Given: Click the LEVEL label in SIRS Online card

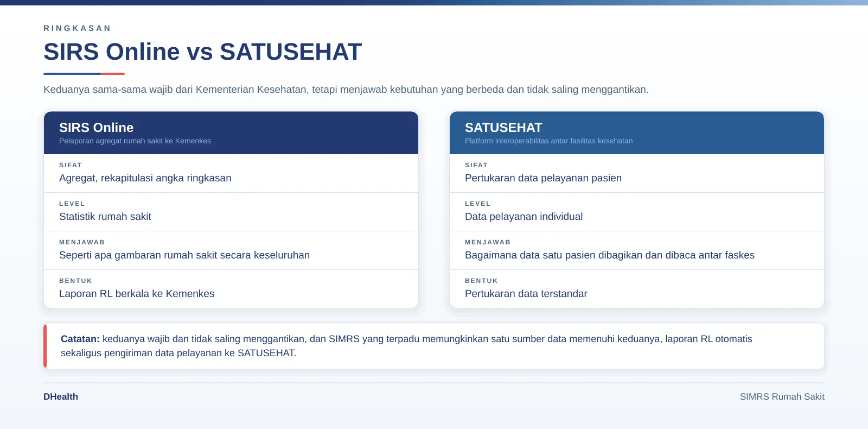Looking at the screenshot, I should [x=72, y=204].
